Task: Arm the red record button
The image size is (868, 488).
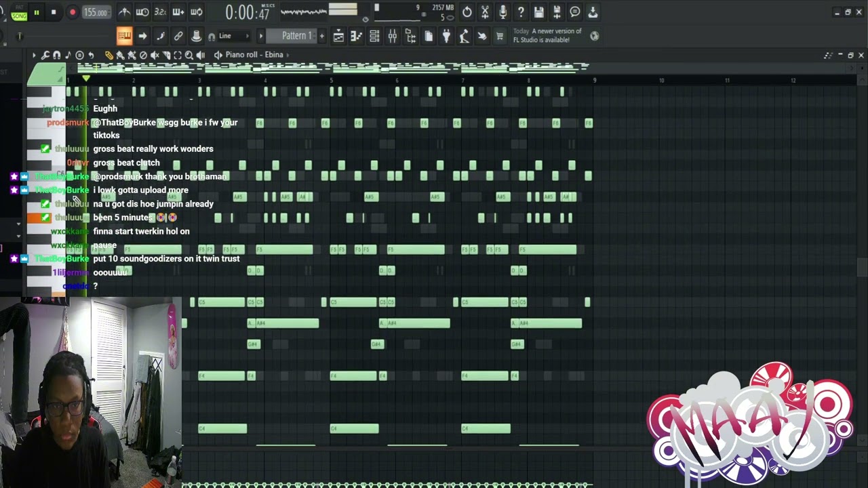Action: (x=72, y=12)
